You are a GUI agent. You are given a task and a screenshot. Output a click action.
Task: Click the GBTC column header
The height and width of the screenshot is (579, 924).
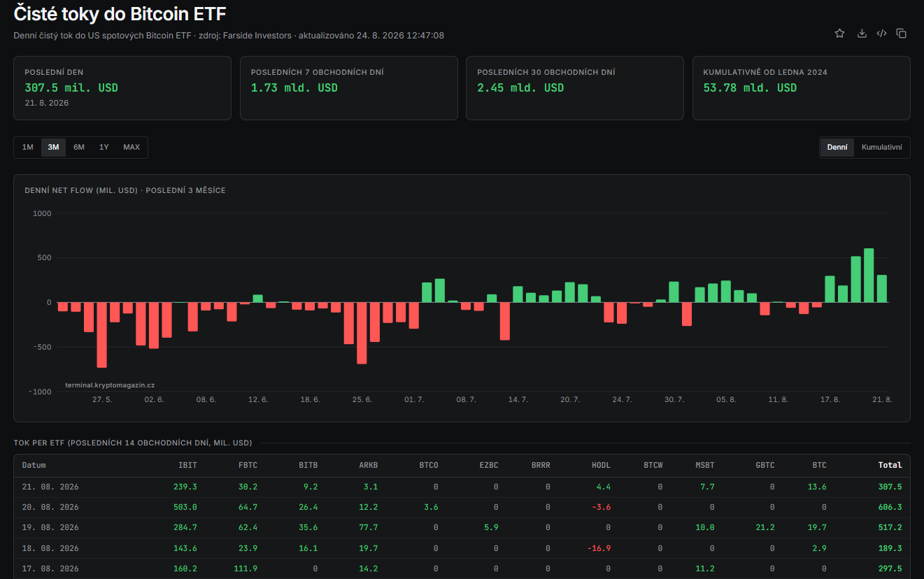click(765, 465)
